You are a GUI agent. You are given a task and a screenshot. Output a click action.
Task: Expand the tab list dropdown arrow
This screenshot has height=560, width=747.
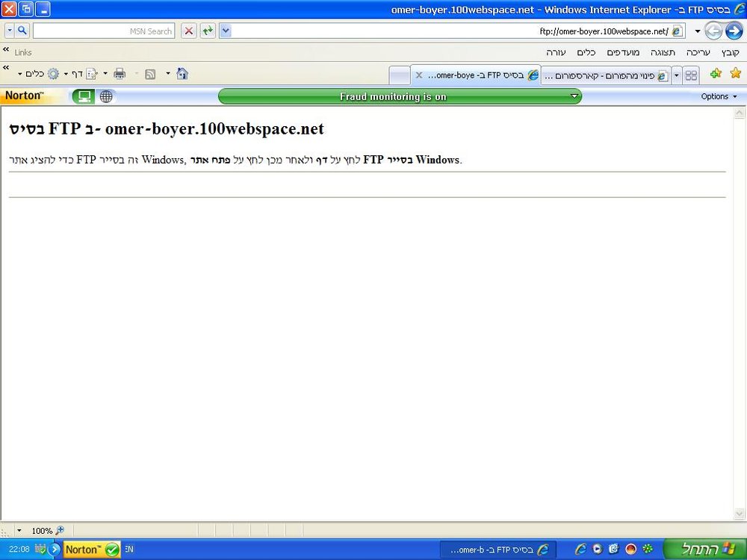coord(677,75)
